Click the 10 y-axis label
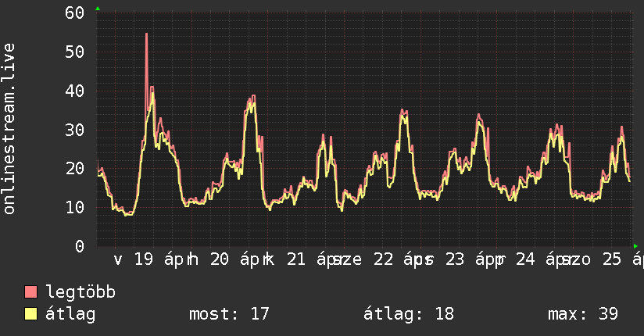Screen dimensions: 644x336 (75, 207)
